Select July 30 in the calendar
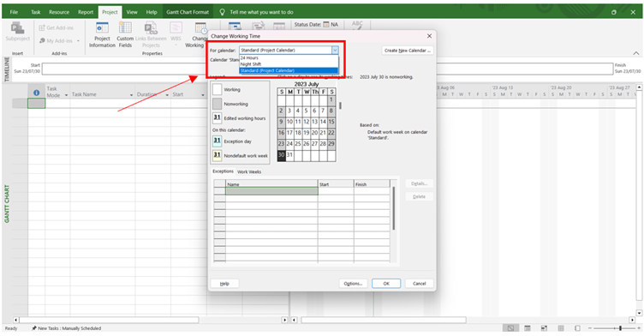This screenshot has height=336, width=644. click(x=282, y=155)
